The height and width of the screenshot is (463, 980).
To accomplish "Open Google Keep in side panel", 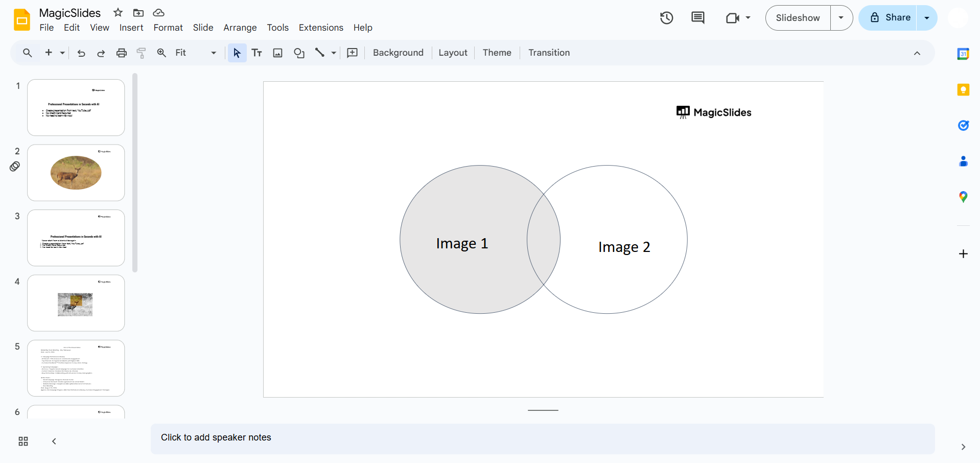I will coord(963,90).
